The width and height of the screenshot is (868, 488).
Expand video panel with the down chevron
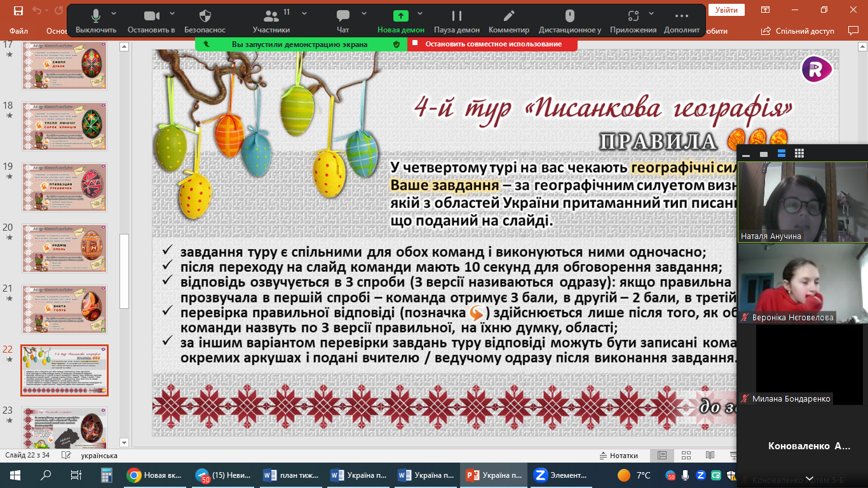809,478
